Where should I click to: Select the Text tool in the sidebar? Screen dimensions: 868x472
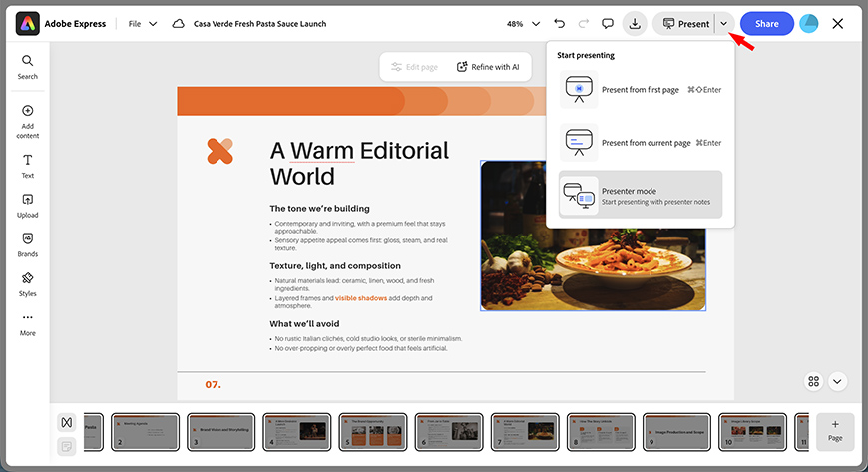(27, 167)
